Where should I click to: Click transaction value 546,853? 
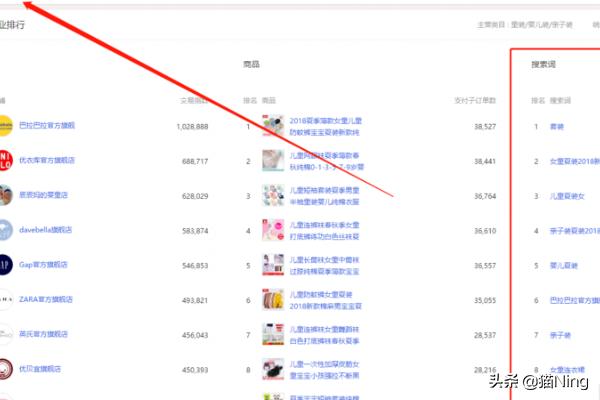195,266
